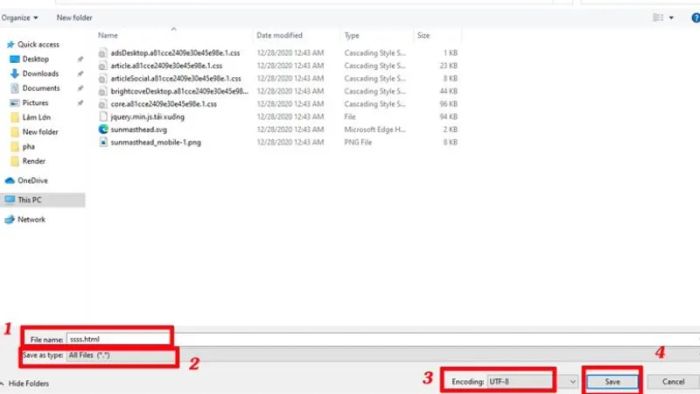Sort by the Type column header
The height and width of the screenshot is (394, 700).
[352, 35]
